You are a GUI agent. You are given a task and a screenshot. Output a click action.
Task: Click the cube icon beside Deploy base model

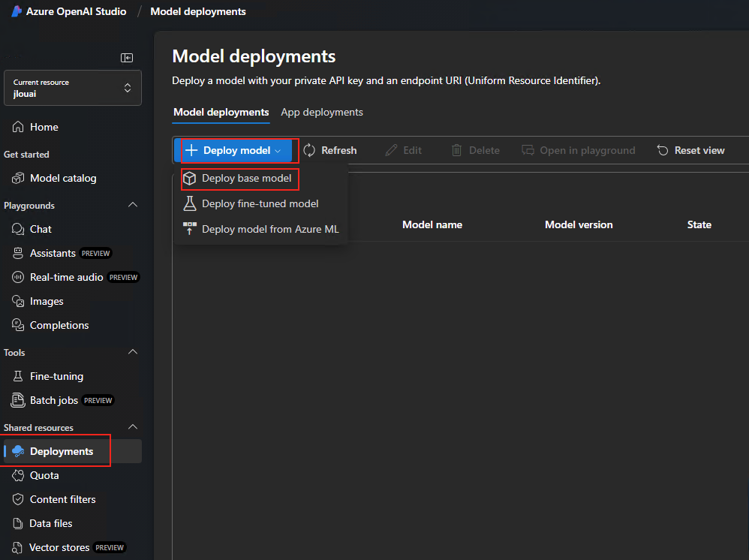pyautogui.click(x=190, y=178)
